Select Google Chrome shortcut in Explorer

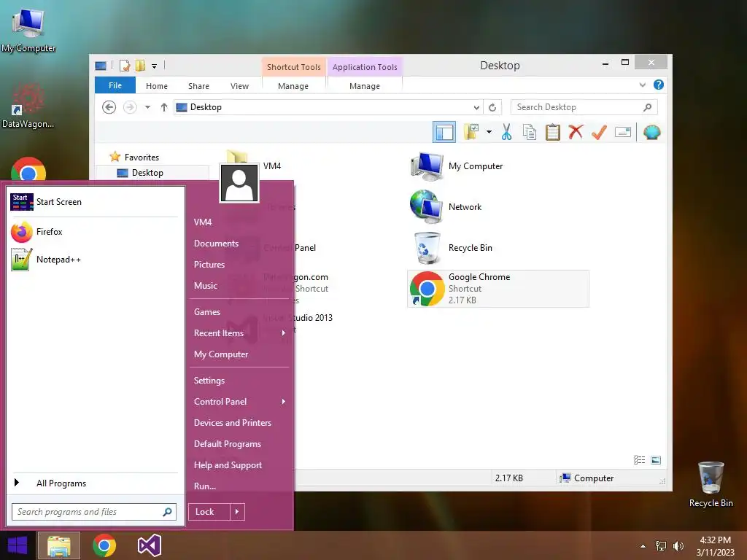click(498, 289)
